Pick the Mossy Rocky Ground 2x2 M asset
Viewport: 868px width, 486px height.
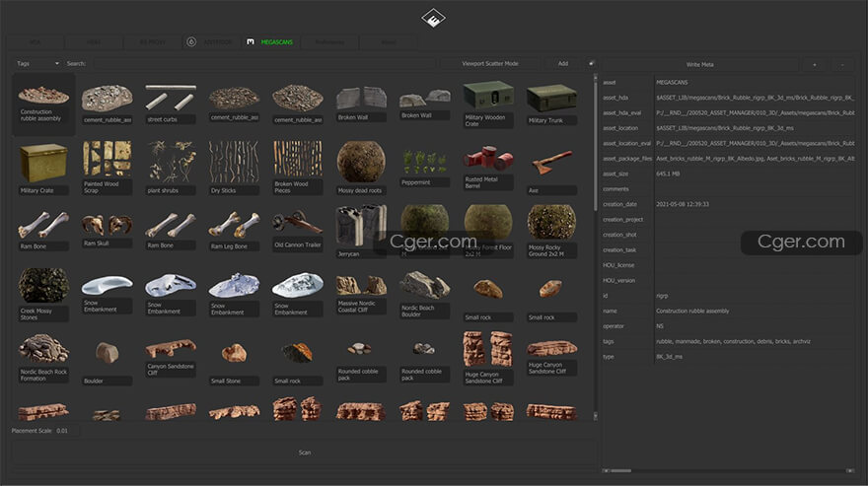click(551, 232)
